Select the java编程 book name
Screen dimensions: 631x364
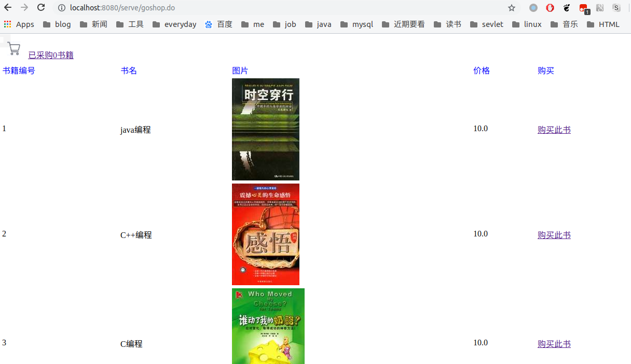coord(135,130)
